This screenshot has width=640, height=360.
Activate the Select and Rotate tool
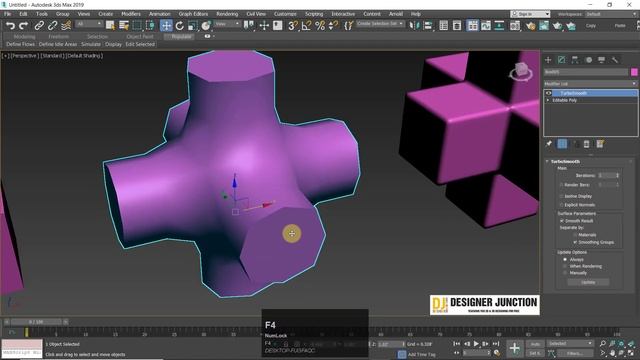coord(180,26)
